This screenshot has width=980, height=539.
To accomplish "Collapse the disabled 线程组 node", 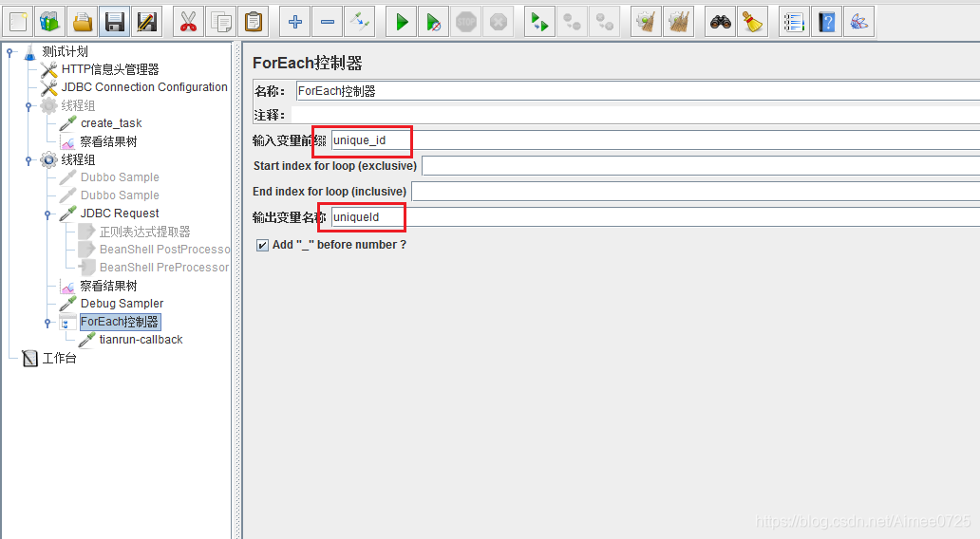I will pyautogui.click(x=28, y=107).
